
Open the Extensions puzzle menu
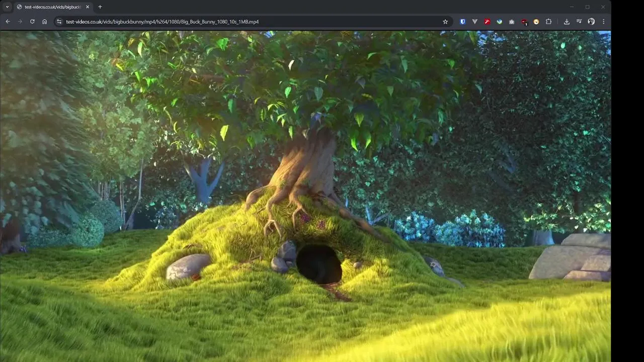[548, 22]
